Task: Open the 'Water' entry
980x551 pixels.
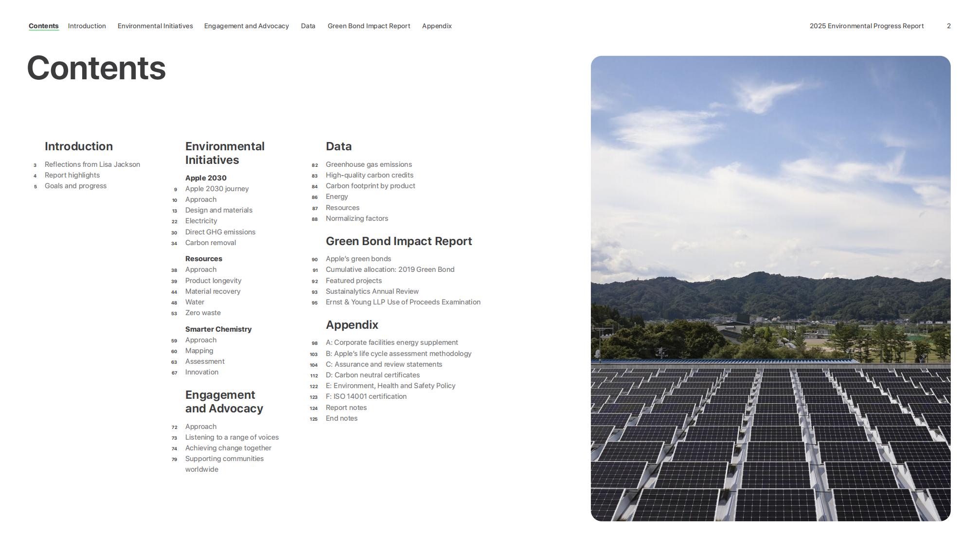Action: (x=195, y=302)
